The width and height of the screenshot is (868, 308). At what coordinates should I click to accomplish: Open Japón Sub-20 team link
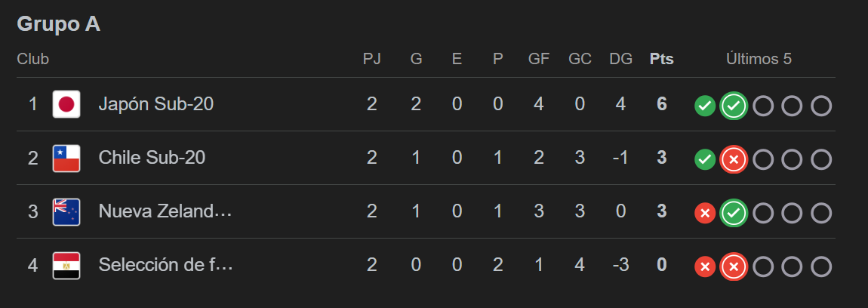155,104
